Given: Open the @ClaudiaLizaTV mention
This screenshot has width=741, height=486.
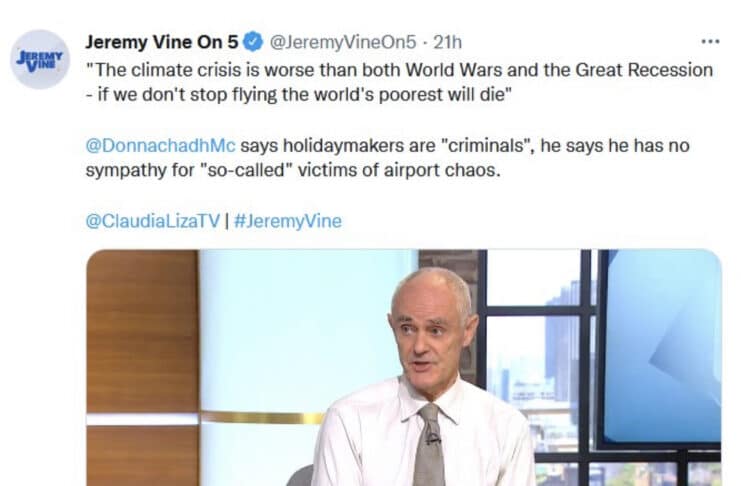Looking at the screenshot, I should coord(153,221).
